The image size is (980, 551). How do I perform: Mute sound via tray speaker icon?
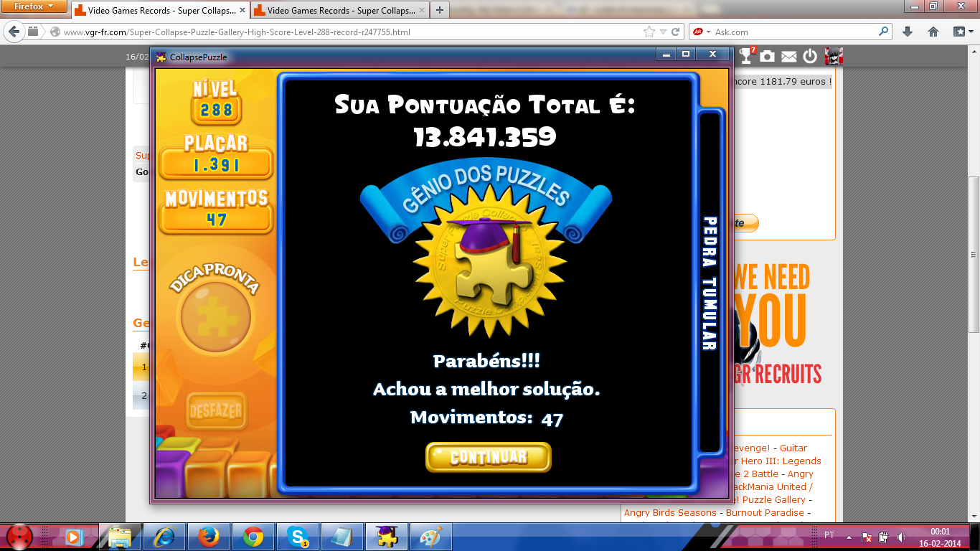(x=900, y=537)
